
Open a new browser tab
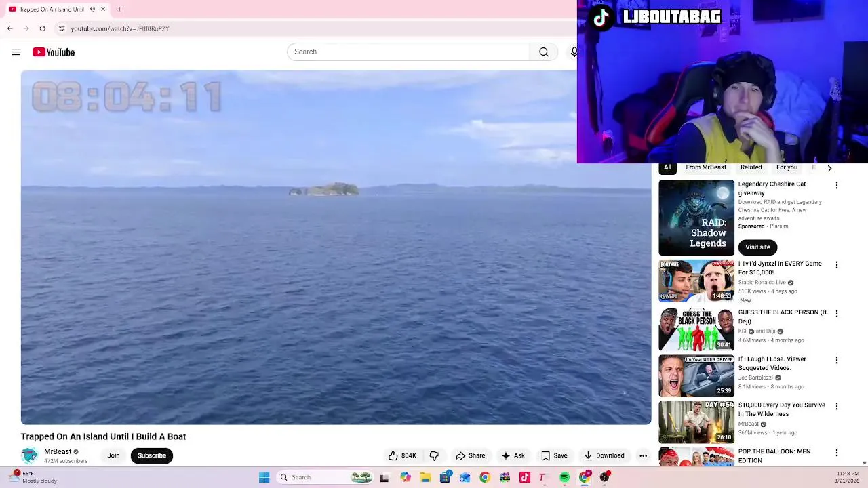click(119, 9)
